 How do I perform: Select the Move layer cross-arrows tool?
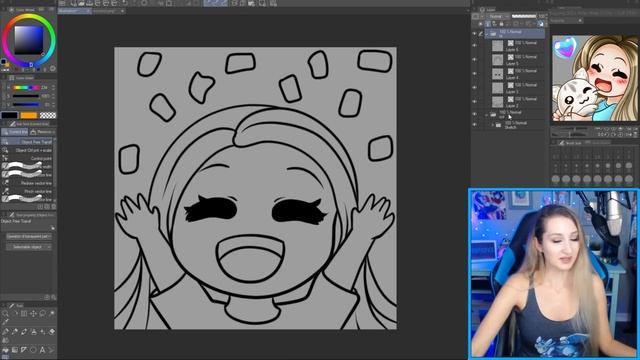click(x=33, y=313)
